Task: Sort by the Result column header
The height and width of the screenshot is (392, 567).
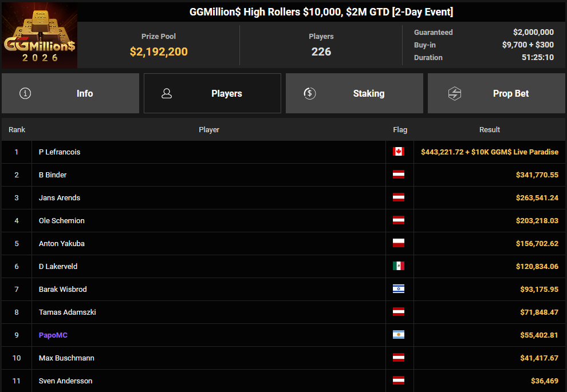Action: click(490, 130)
